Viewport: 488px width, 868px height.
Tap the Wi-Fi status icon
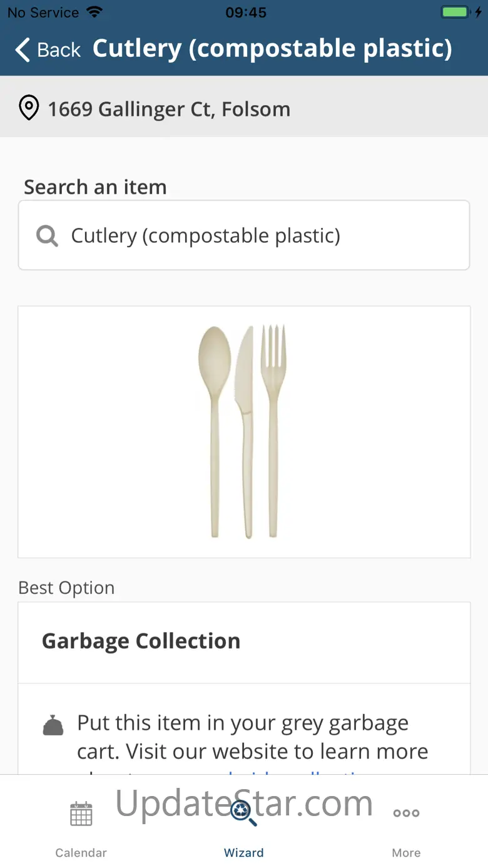[x=94, y=12]
